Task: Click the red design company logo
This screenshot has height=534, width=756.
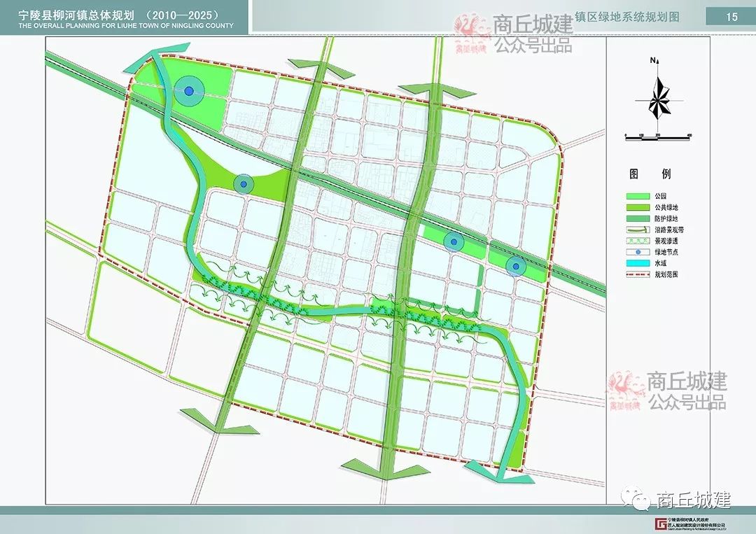Action: click(x=661, y=524)
